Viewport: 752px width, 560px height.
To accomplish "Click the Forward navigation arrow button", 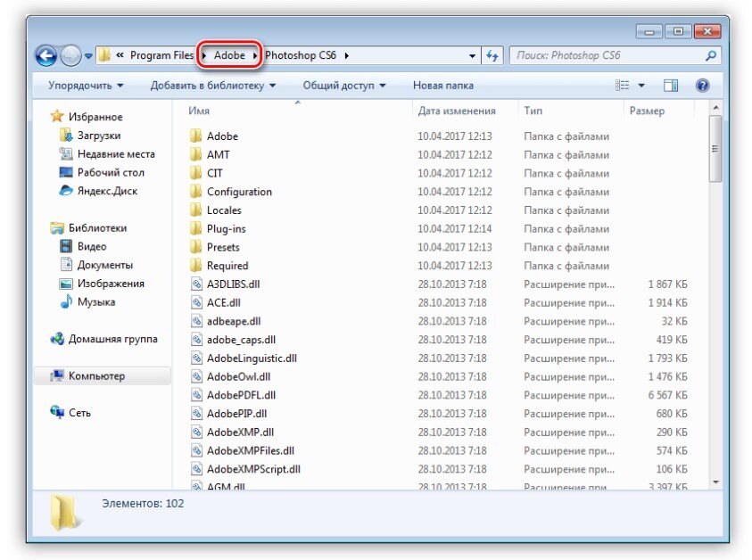I will (x=71, y=55).
